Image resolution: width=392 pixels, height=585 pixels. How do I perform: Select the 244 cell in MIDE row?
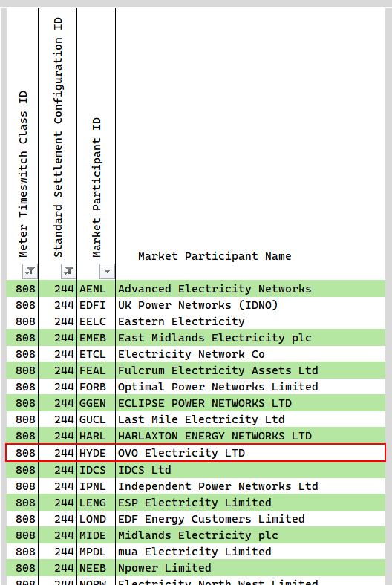pos(57,535)
